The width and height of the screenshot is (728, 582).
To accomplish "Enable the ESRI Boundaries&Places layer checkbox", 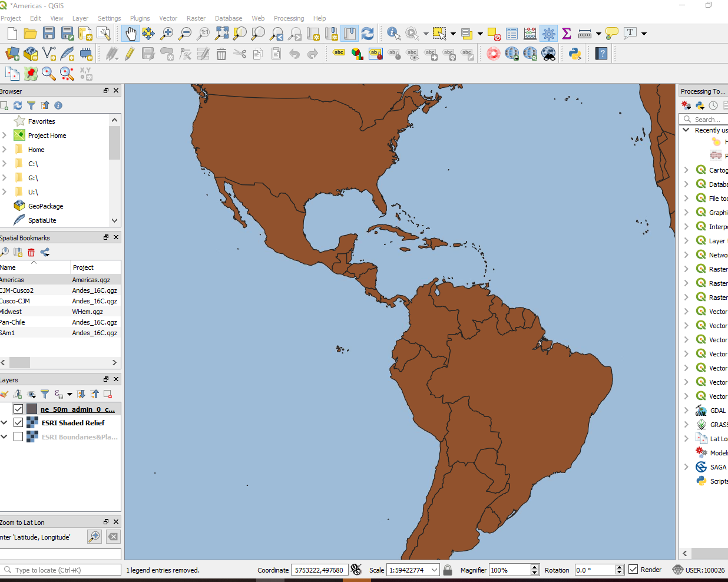I will (18, 436).
